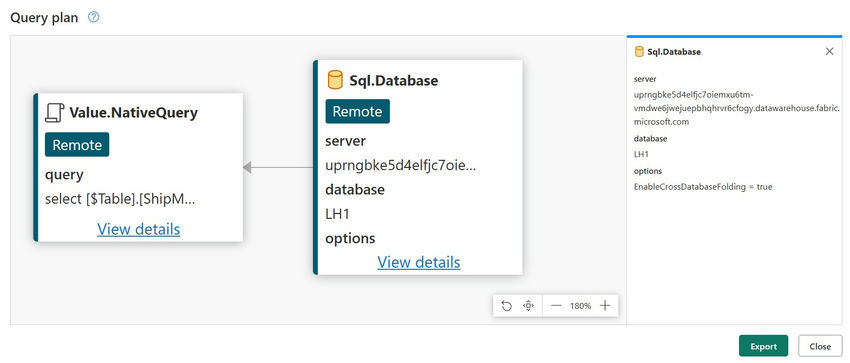
Task: Click the Sql.Database icon in the details panel header
Action: tap(639, 52)
